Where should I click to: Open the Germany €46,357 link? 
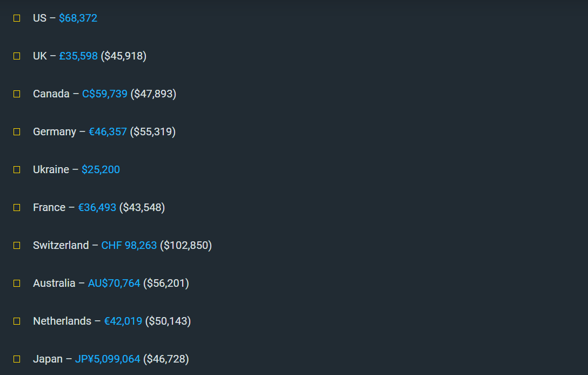click(108, 131)
